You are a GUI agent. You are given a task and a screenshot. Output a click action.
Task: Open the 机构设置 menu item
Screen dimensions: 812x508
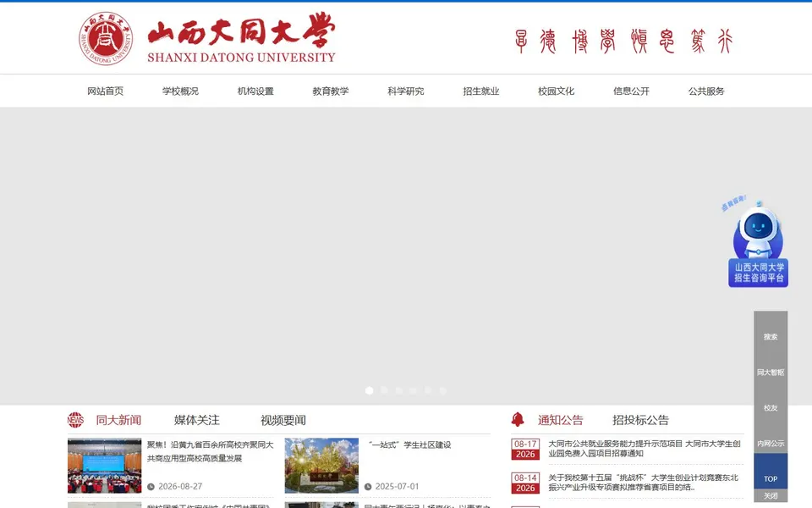pos(255,91)
